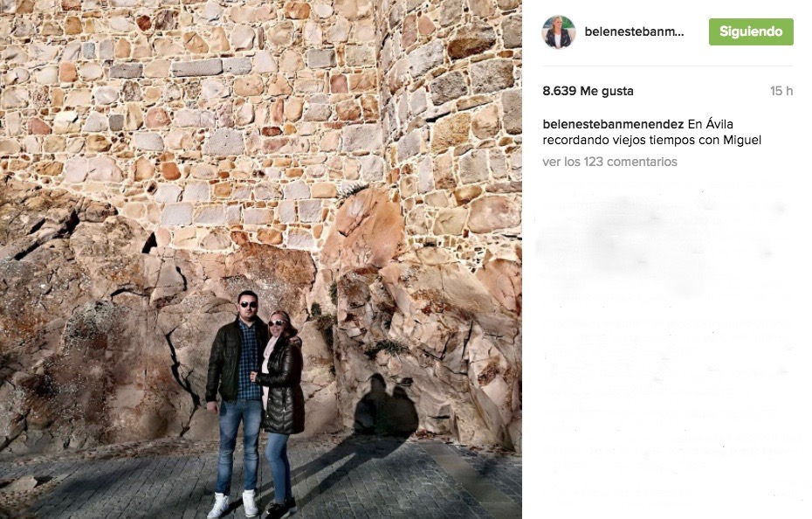
Task: Toggle the green Siguiendo follow button
Action: [x=751, y=31]
